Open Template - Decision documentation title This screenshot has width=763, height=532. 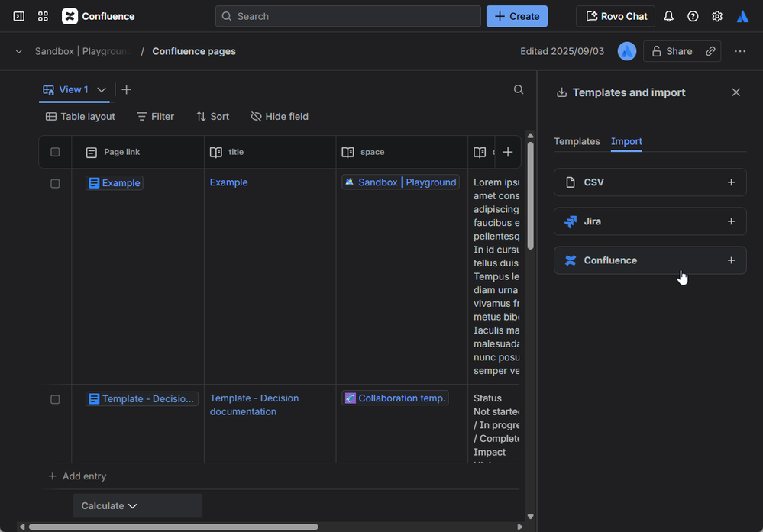pyautogui.click(x=254, y=405)
